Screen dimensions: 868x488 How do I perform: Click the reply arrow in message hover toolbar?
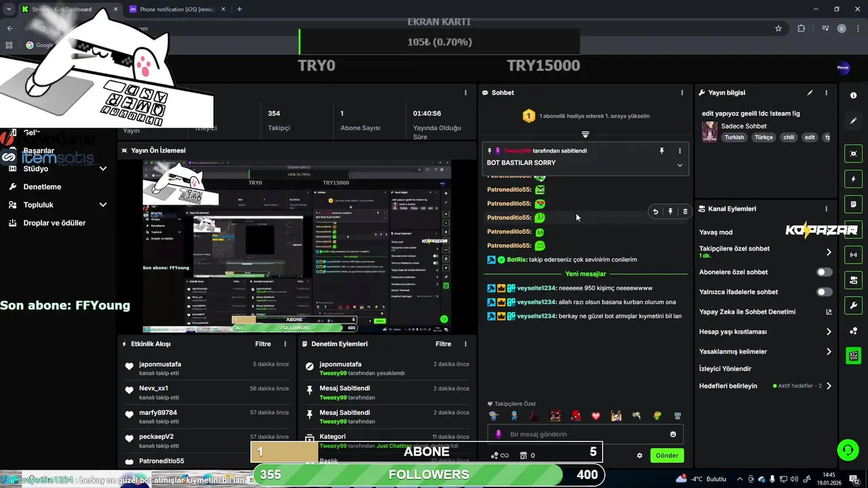[656, 211]
